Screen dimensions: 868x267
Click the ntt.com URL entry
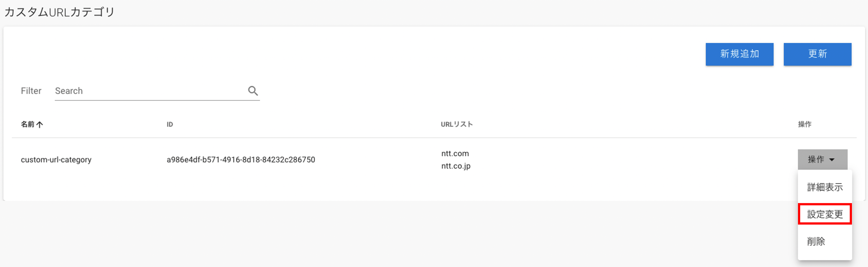pyautogui.click(x=455, y=154)
